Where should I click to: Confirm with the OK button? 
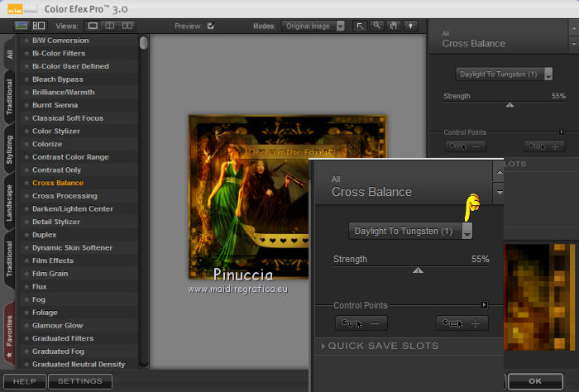coord(535,381)
